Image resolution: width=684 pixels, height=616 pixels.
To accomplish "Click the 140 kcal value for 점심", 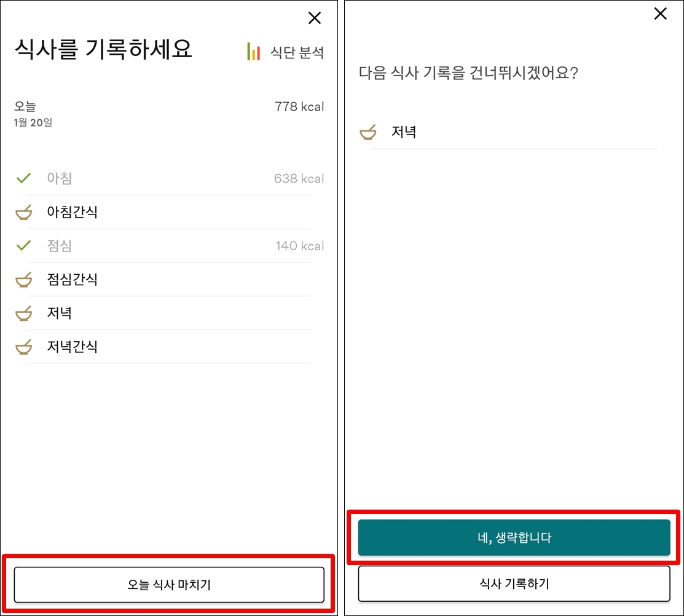I will coord(299,246).
